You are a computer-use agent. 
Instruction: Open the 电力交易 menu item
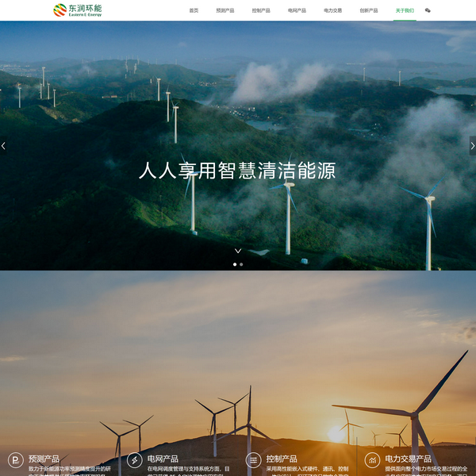click(332, 10)
